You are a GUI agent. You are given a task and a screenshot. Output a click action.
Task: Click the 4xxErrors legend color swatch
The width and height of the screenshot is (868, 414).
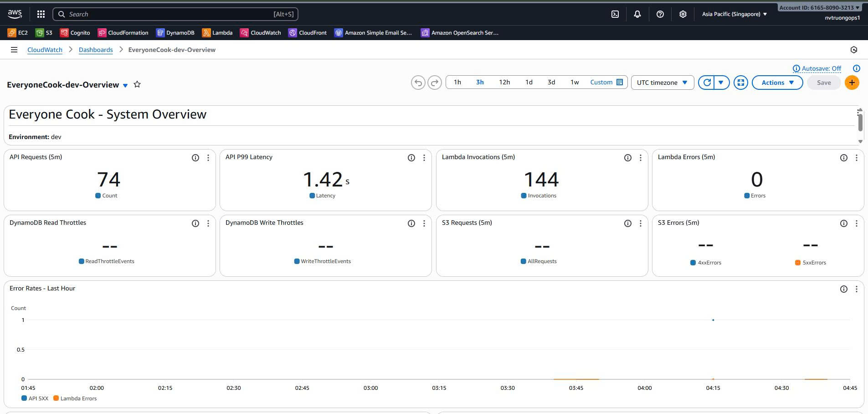(693, 263)
